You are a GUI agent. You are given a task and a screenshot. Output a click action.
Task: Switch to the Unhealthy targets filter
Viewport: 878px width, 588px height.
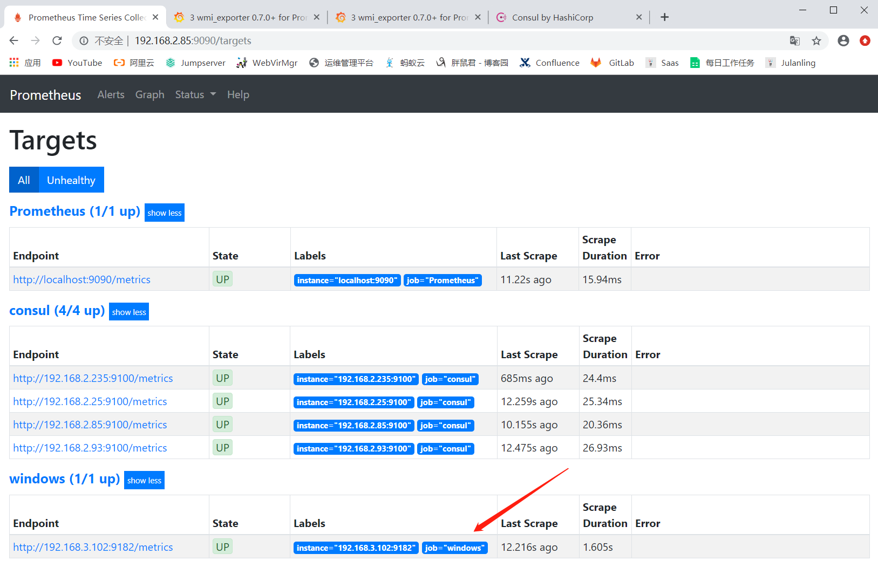click(71, 180)
